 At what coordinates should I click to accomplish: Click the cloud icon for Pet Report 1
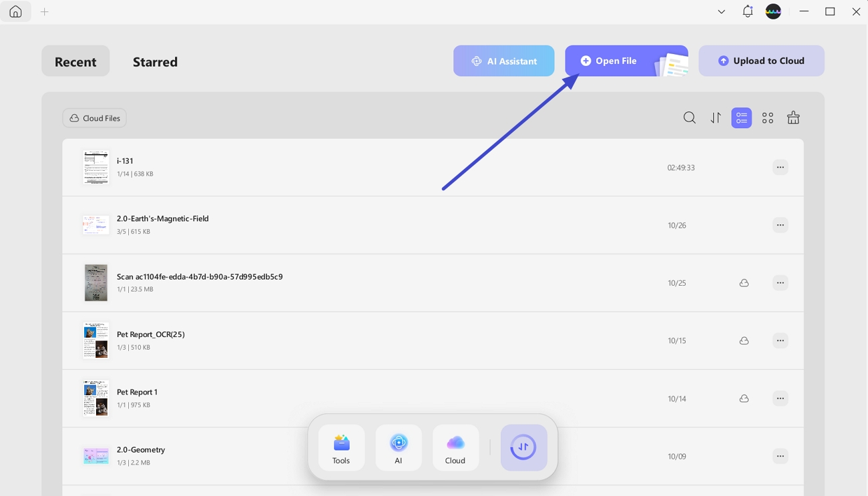point(744,399)
